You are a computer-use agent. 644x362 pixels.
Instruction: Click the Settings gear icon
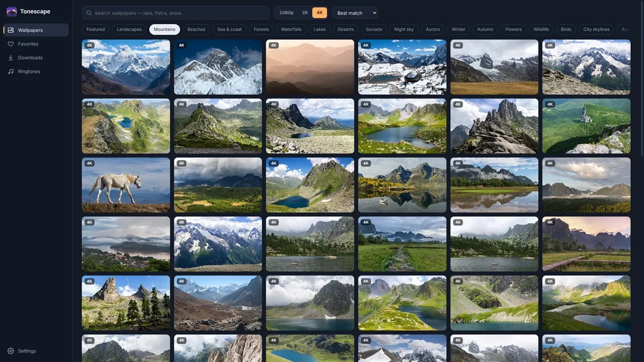(11, 351)
